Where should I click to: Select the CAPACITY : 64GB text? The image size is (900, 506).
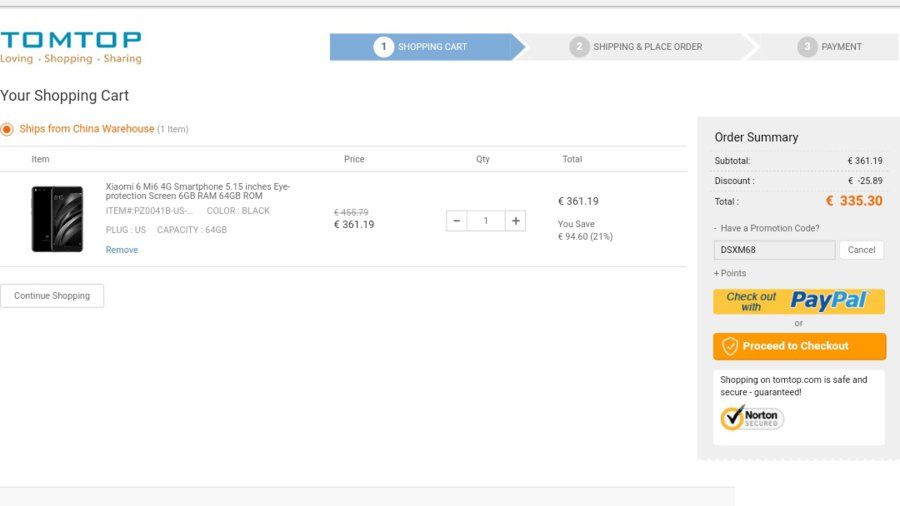[x=192, y=230]
